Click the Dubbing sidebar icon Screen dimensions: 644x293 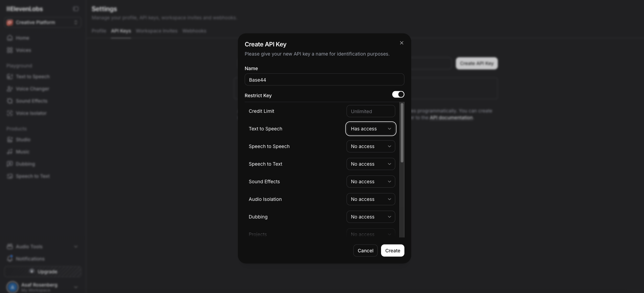pyautogui.click(x=10, y=164)
